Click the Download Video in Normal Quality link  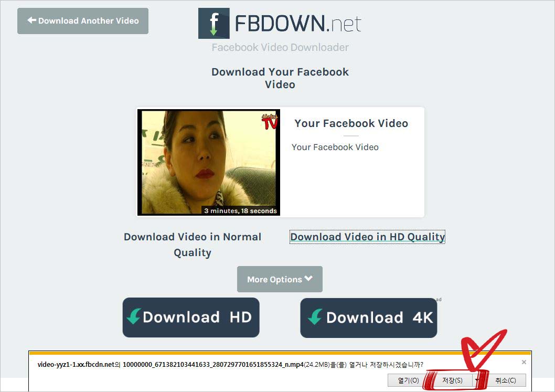point(193,245)
